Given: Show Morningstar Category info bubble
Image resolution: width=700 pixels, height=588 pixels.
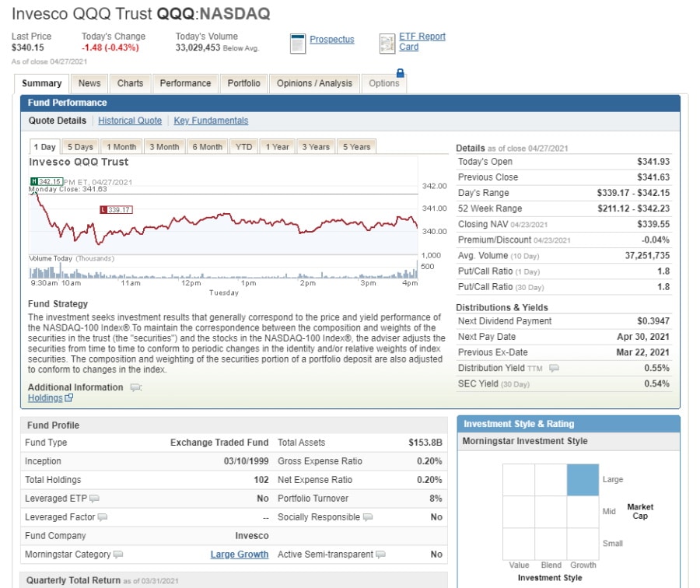Looking at the screenshot, I should [x=118, y=555].
